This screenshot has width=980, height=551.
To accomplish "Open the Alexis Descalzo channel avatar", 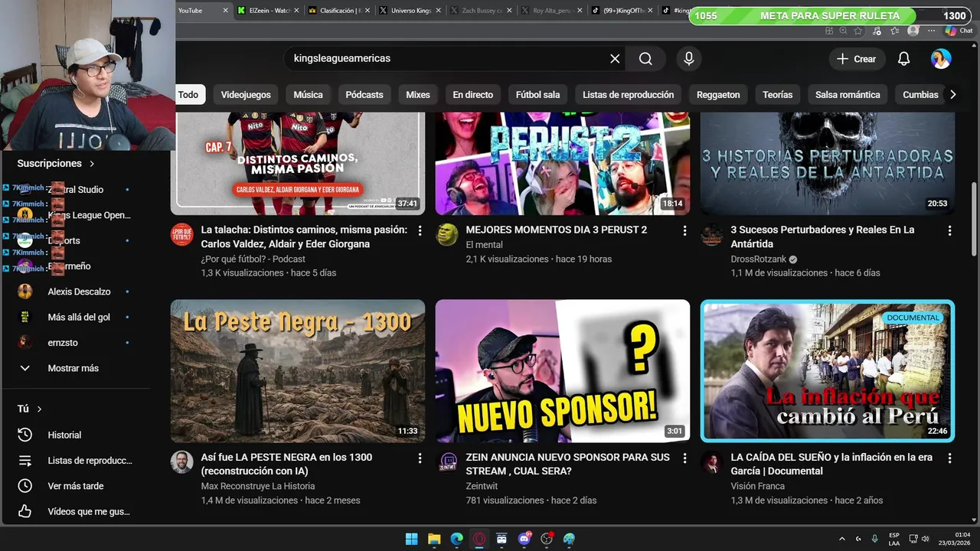I will pyautogui.click(x=25, y=292).
